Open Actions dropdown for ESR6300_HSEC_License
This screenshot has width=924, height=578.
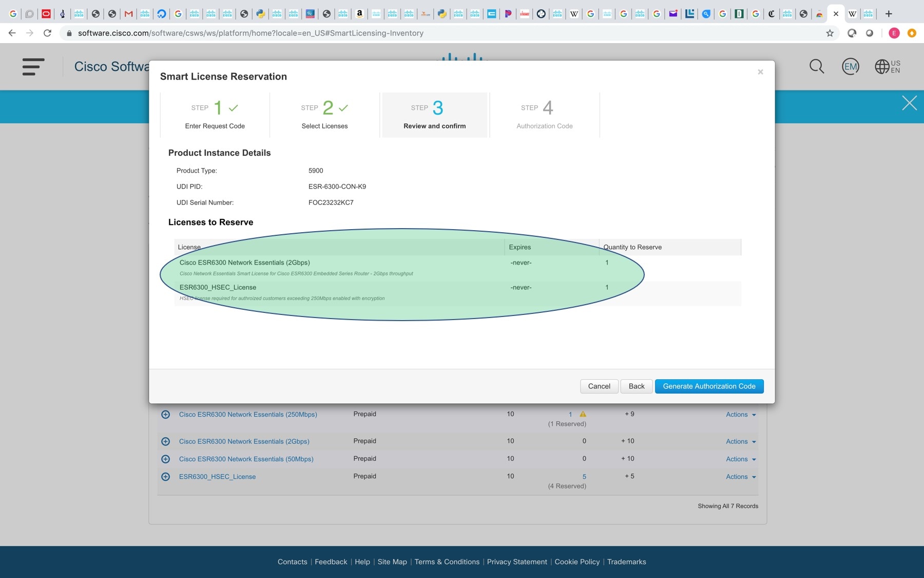point(741,477)
